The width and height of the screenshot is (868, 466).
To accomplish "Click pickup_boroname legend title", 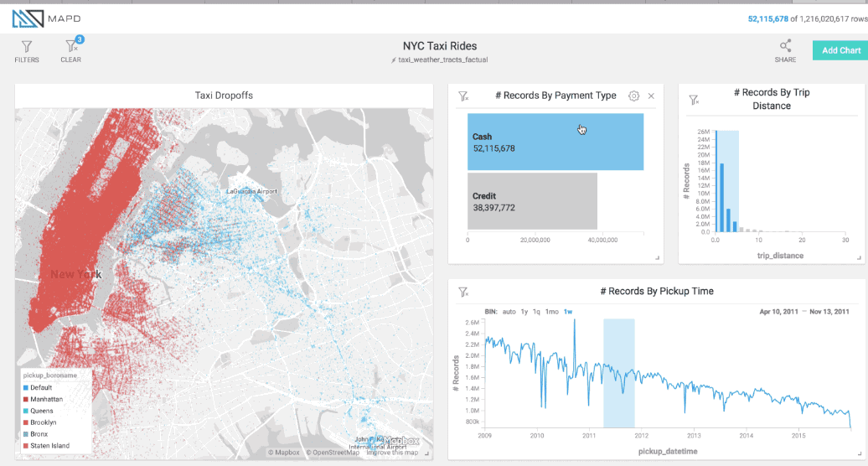I will point(49,375).
